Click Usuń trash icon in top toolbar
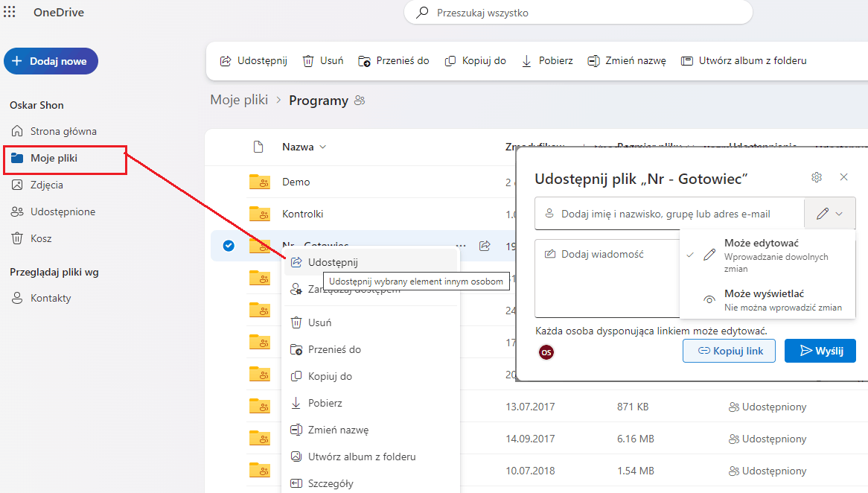 [x=307, y=61]
